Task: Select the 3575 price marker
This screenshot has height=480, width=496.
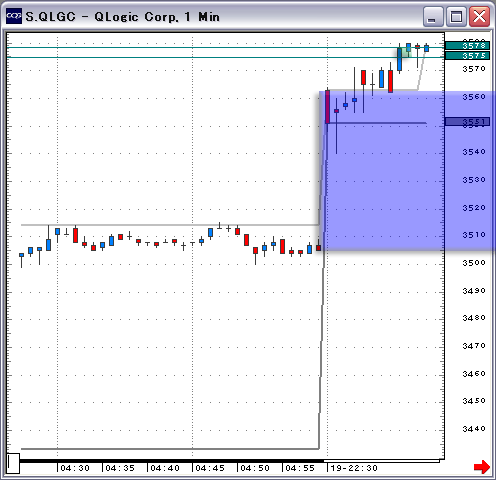Action: coord(467,56)
